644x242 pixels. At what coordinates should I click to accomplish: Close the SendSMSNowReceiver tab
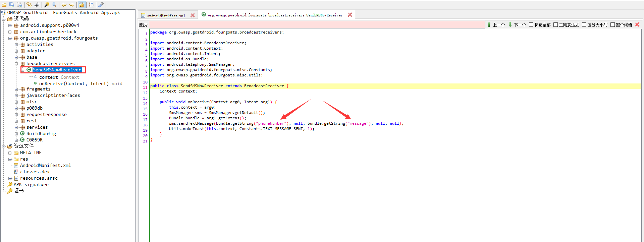point(350,15)
